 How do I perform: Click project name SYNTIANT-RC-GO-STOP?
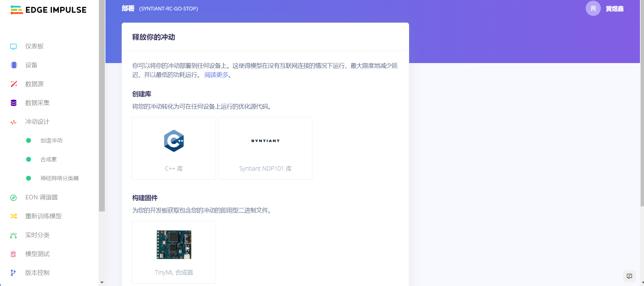[168, 9]
